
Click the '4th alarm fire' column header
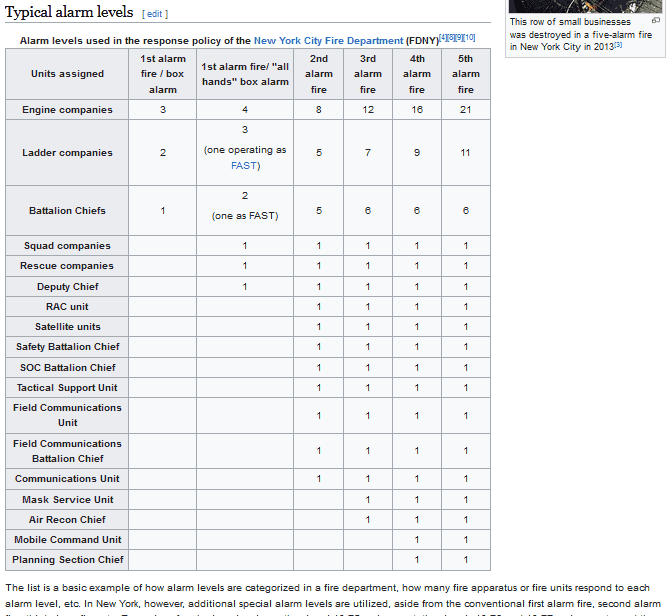pos(417,74)
